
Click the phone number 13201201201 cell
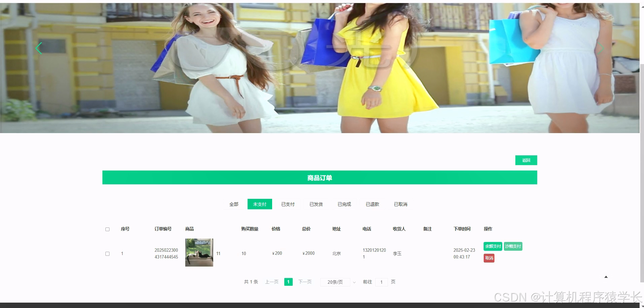pos(374,253)
